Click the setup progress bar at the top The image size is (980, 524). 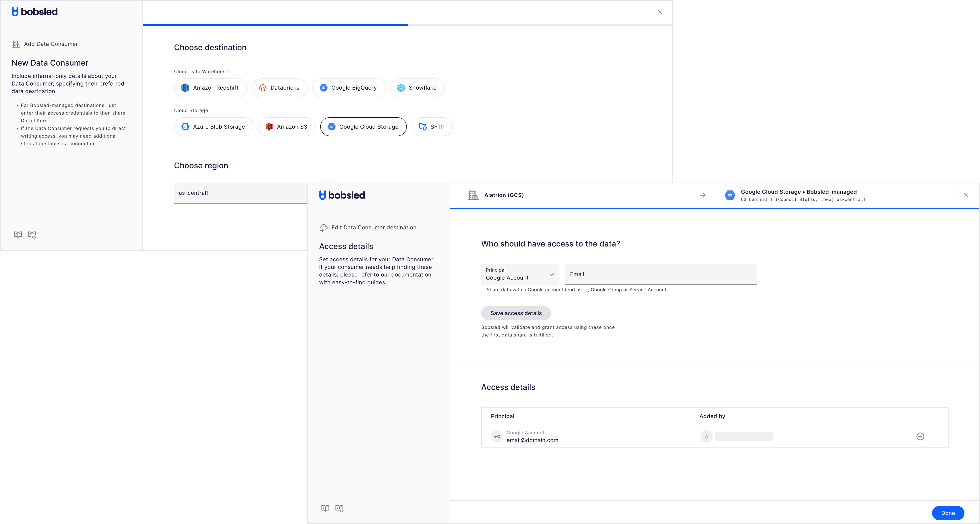[x=407, y=25]
